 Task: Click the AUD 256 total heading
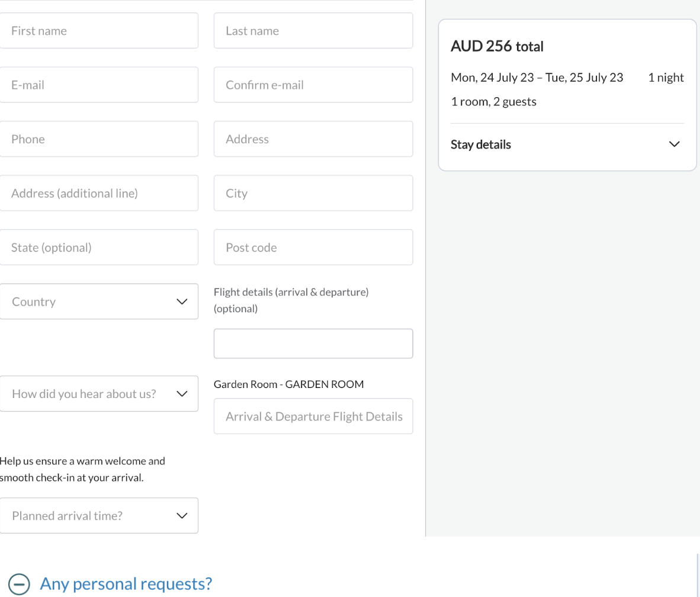click(497, 46)
